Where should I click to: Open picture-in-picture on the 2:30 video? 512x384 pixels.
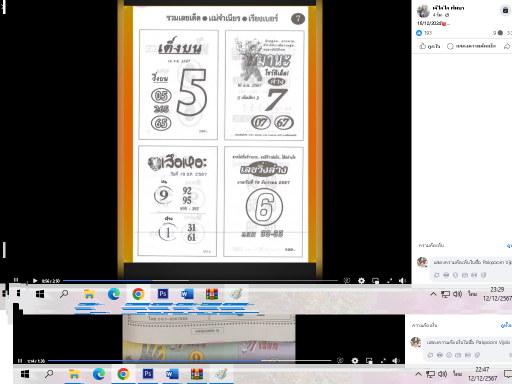pos(375,281)
